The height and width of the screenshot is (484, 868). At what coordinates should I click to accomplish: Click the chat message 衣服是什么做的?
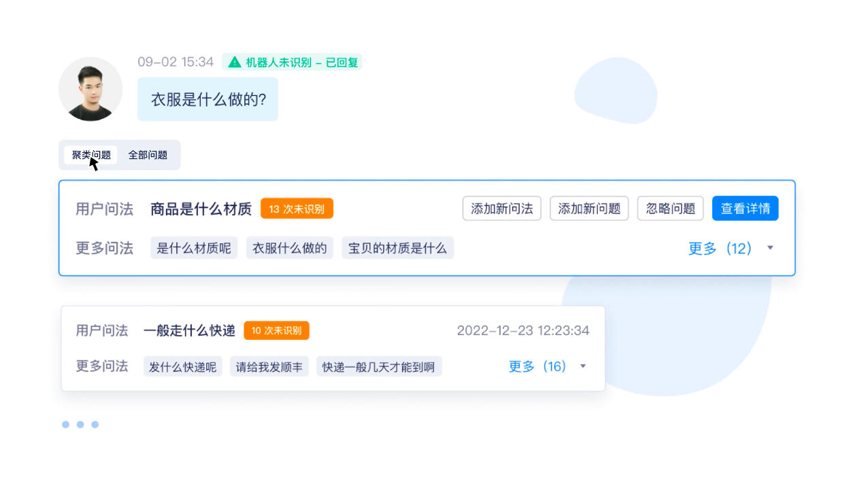208,99
